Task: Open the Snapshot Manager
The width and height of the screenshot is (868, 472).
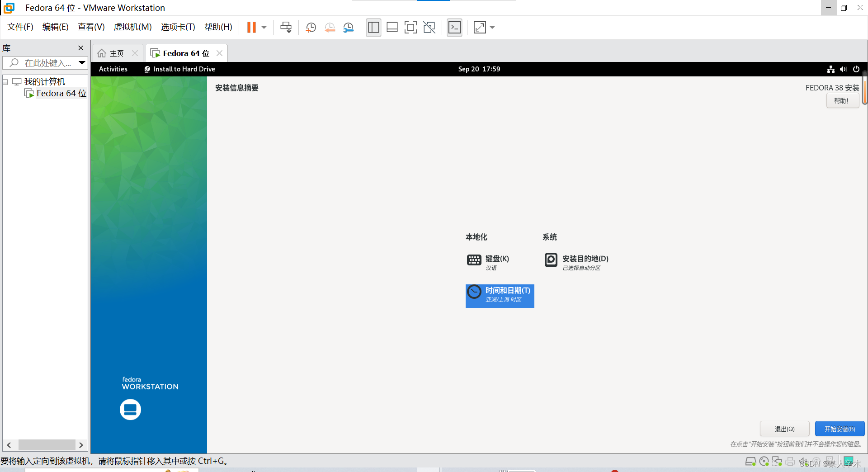Action: pyautogui.click(x=348, y=27)
